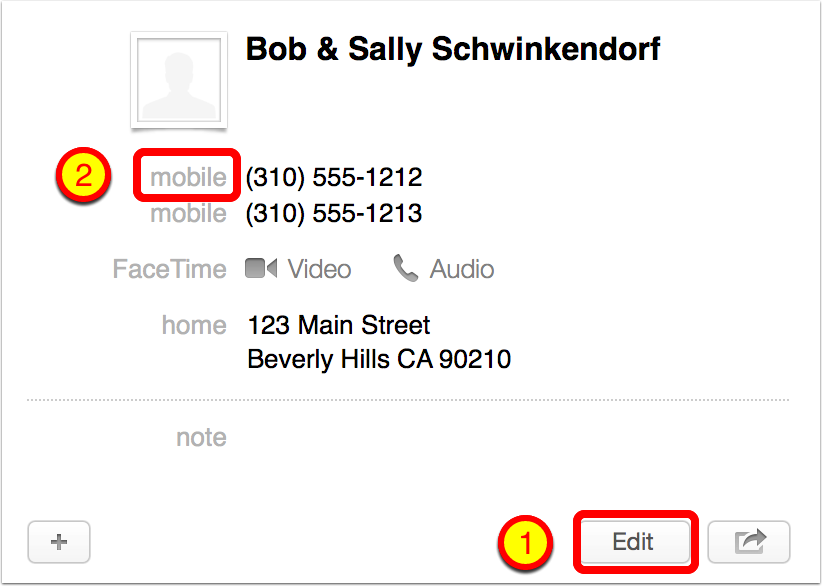Image resolution: width=822 pixels, height=586 pixels.
Task: Click the yellow number 1 marker beside Edit
Action: pyautogui.click(x=527, y=543)
